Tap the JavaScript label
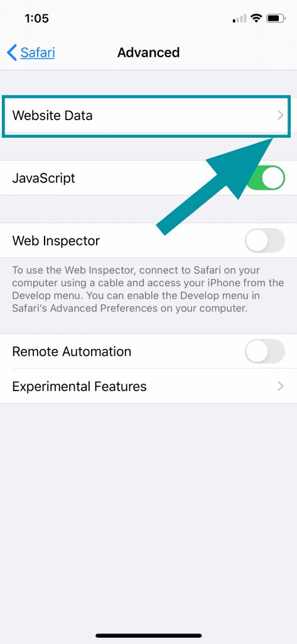297x644 pixels. pyautogui.click(x=43, y=178)
